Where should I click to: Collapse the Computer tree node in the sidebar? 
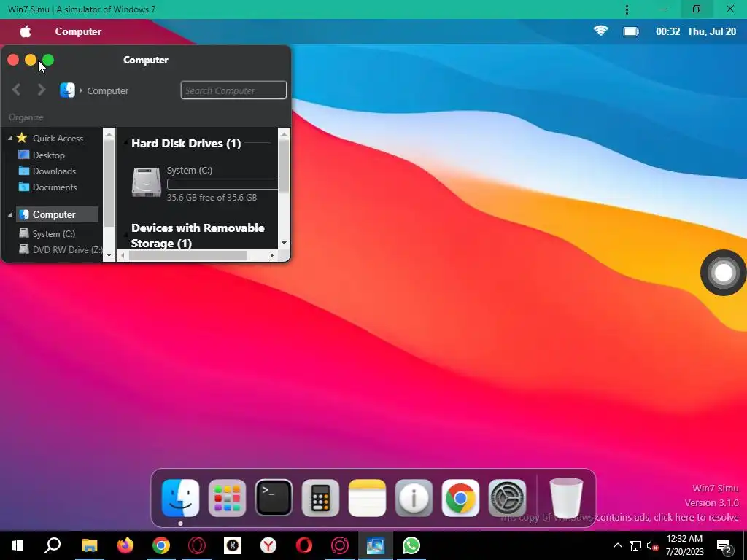point(10,215)
